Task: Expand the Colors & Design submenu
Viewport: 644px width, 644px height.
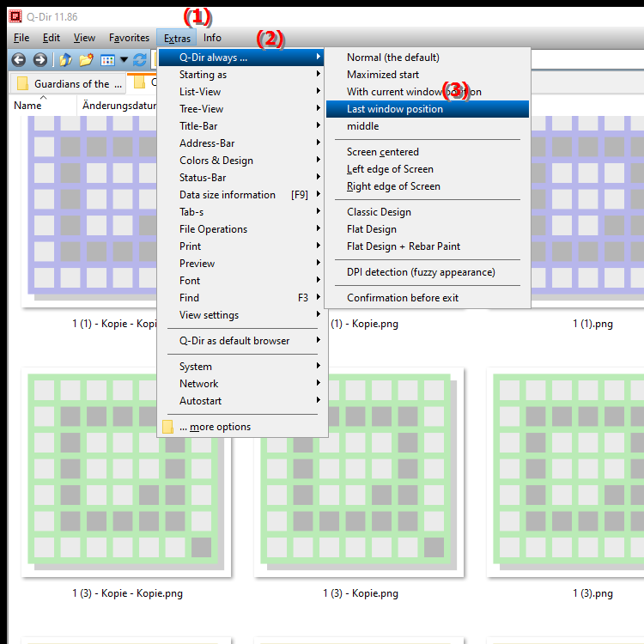Action: [x=241, y=161]
